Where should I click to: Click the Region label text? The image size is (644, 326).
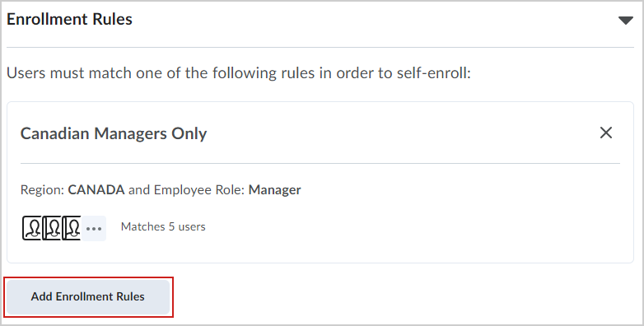tap(43, 189)
